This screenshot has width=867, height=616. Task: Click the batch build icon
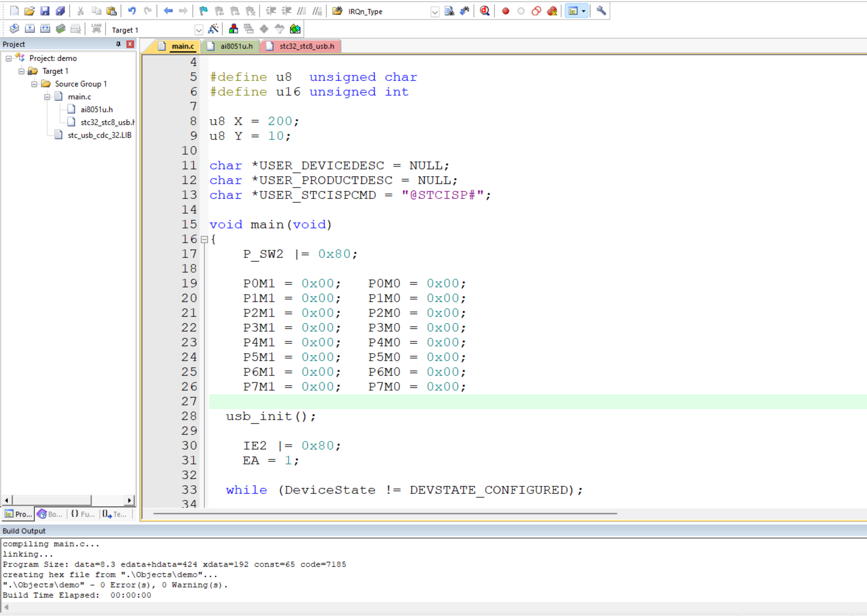[x=60, y=29]
